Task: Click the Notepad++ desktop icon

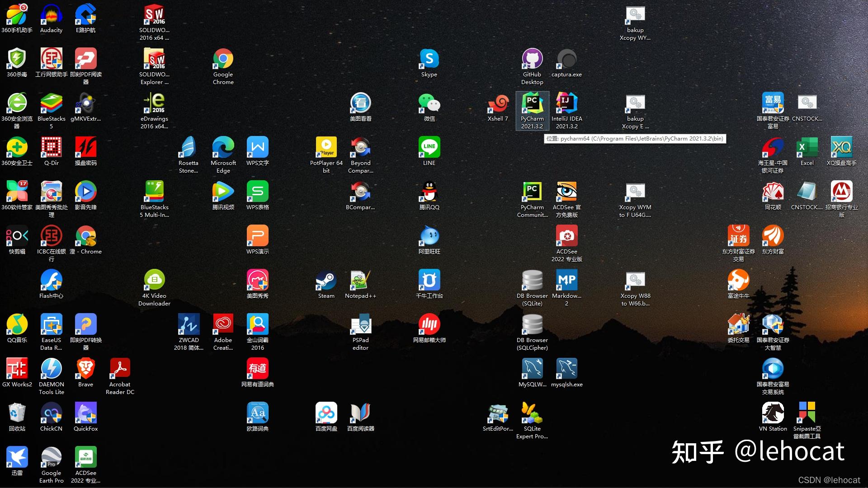Action: tap(360, 281)
